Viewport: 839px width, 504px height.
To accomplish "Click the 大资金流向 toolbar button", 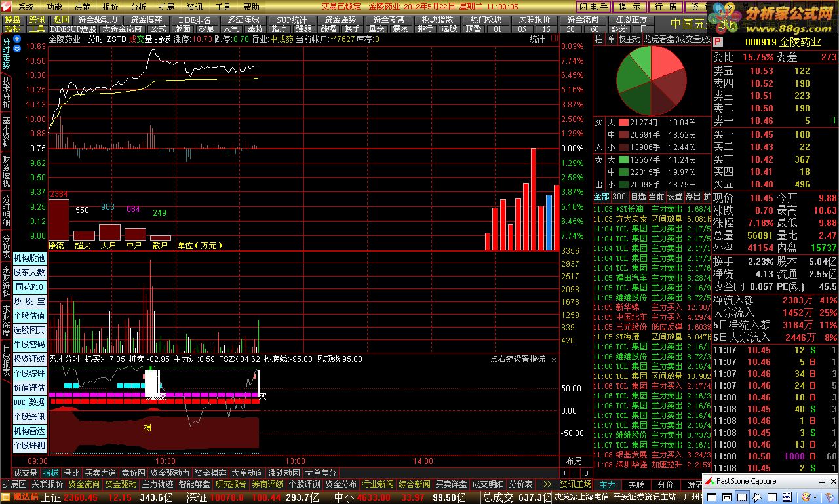I will coord(122,29).
